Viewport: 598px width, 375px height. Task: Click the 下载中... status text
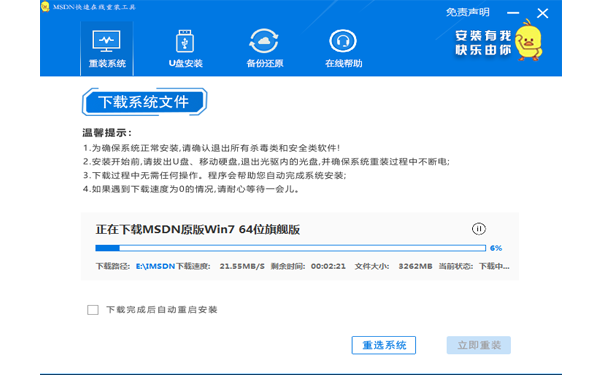pos(494,266)
